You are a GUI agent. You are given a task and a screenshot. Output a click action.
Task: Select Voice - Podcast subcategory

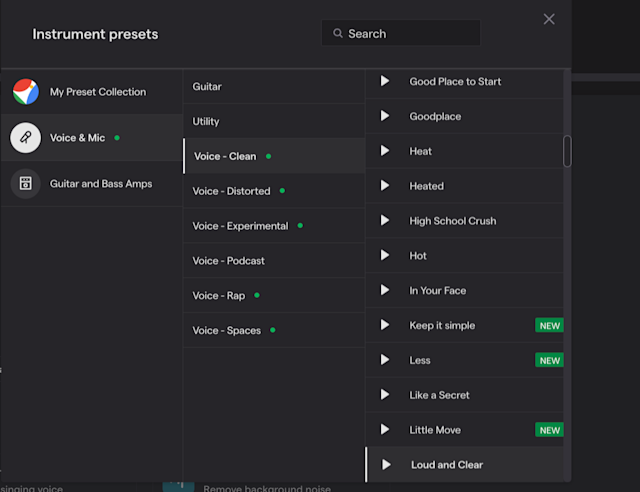274,260
